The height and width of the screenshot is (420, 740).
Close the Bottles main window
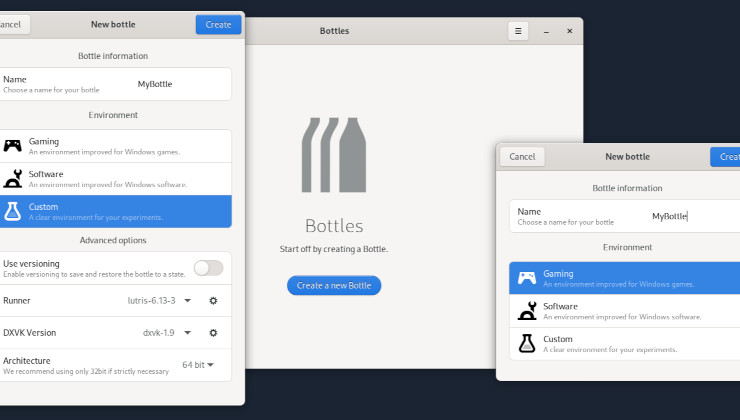(570, 31)
